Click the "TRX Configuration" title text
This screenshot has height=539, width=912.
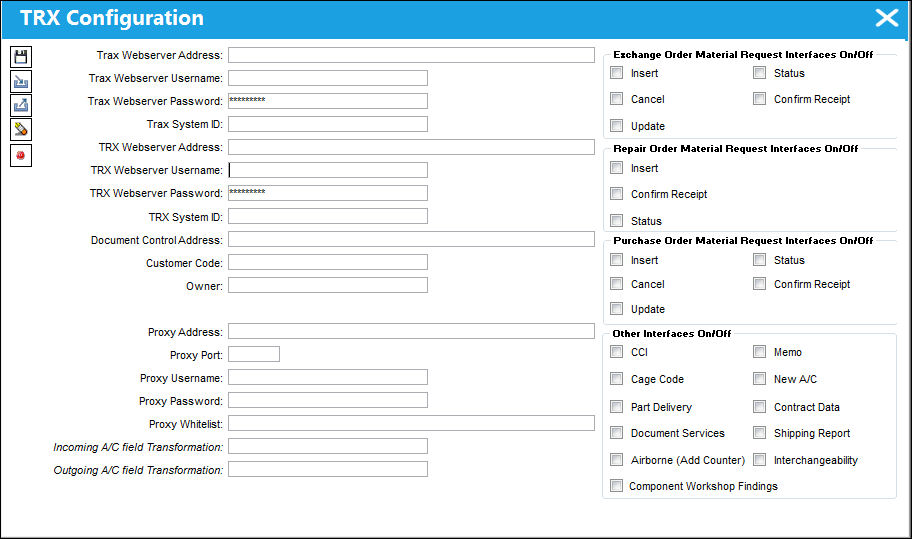[x=112, y=18]
